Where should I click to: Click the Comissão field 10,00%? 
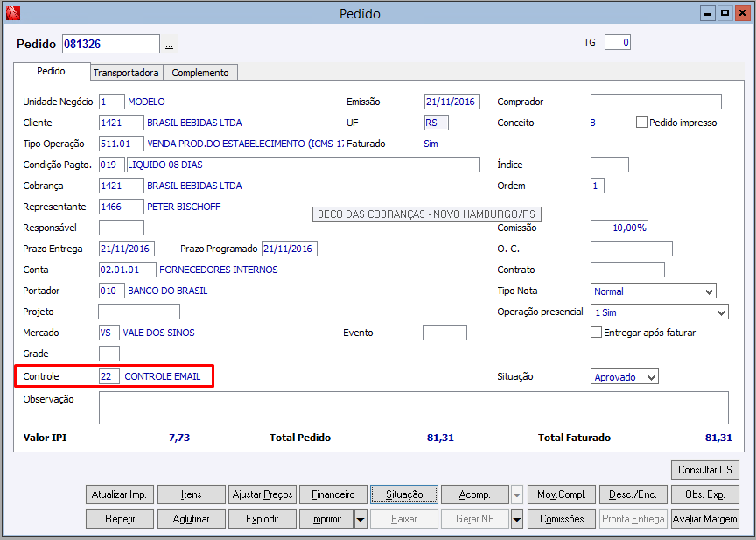619,228
